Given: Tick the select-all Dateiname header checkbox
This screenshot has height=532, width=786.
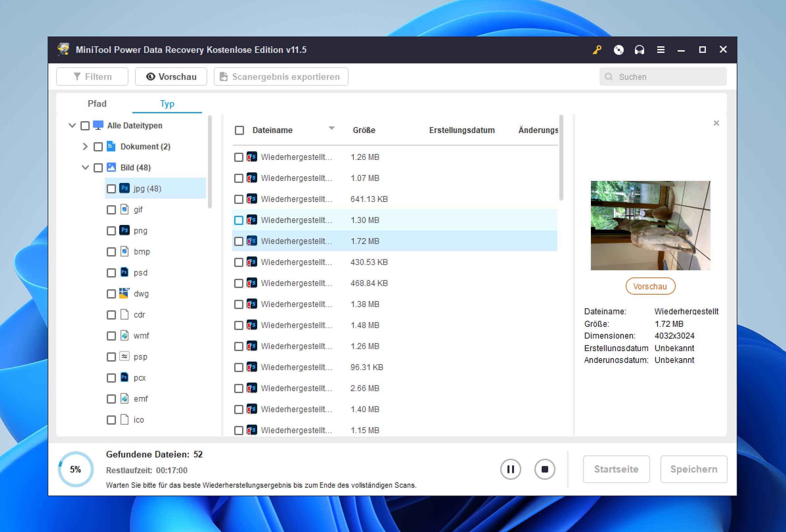Looking at the screenshot, I should point(239,130).
